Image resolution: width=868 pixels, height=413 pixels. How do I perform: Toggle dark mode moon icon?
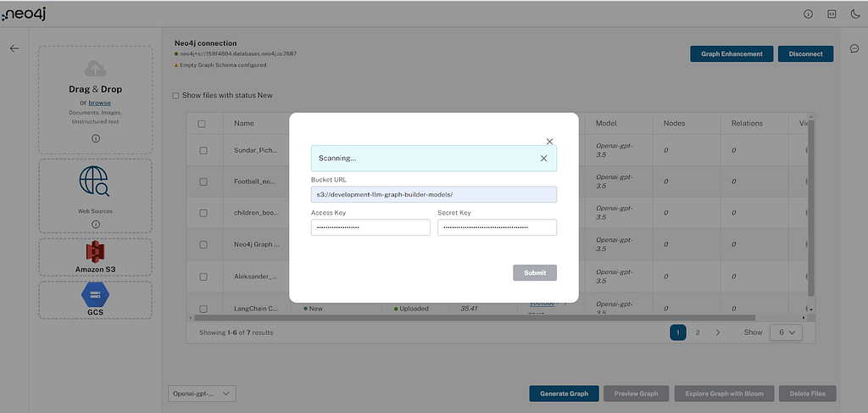coord(854,14)
